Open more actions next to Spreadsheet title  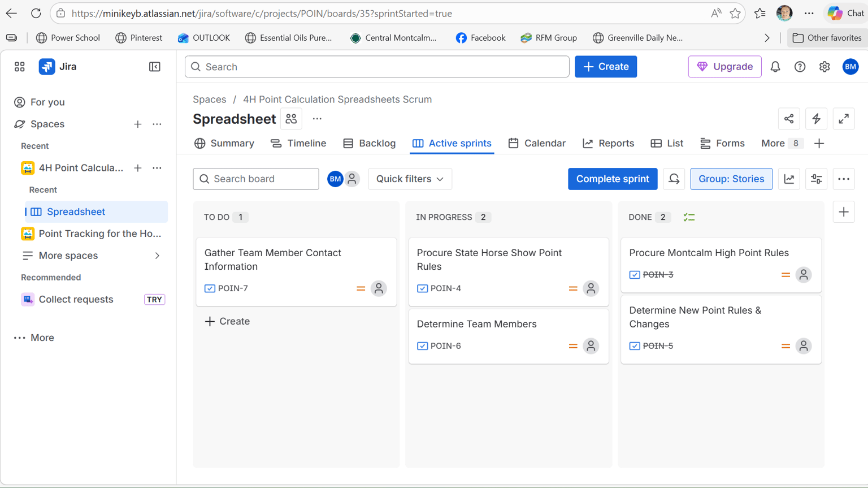coord(317,119)
